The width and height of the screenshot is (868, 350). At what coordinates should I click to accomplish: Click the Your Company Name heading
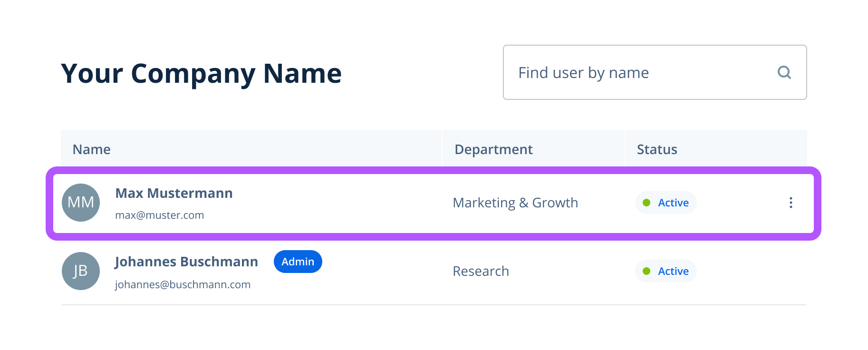(201, 73)
